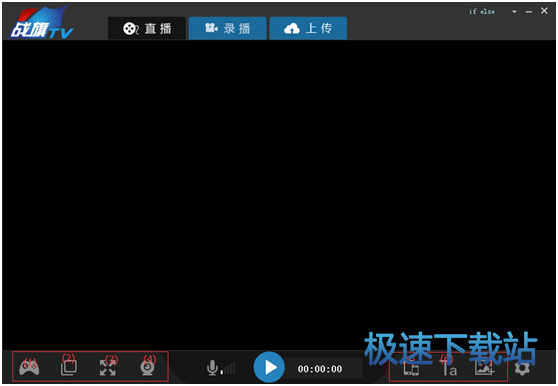
Task: Select the game capture gamepad icon
Action: point(29,368)
